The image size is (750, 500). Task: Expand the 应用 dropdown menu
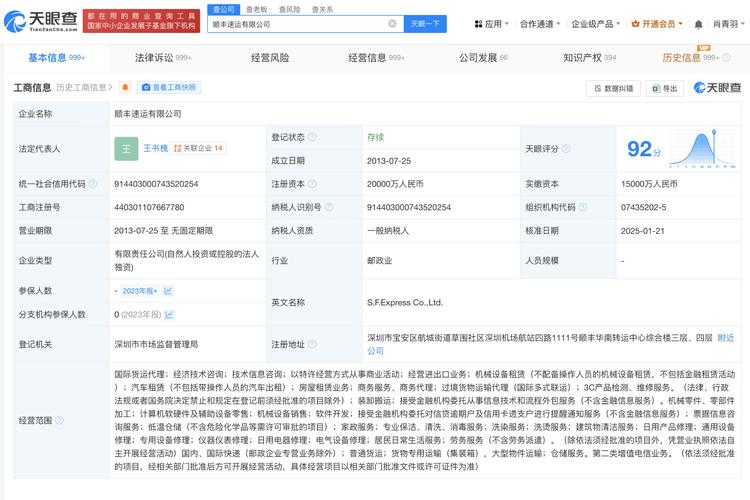489,23
